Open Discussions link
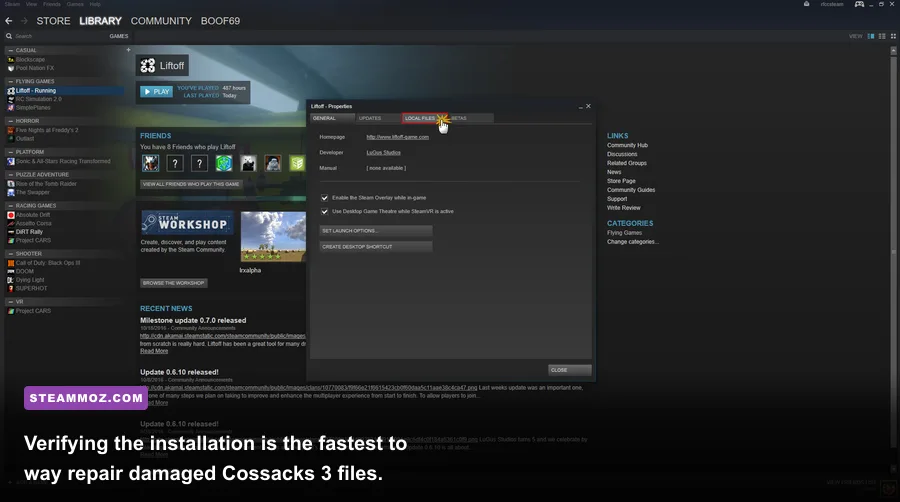The height and width of the screenshot is (502, 900). 622,154
